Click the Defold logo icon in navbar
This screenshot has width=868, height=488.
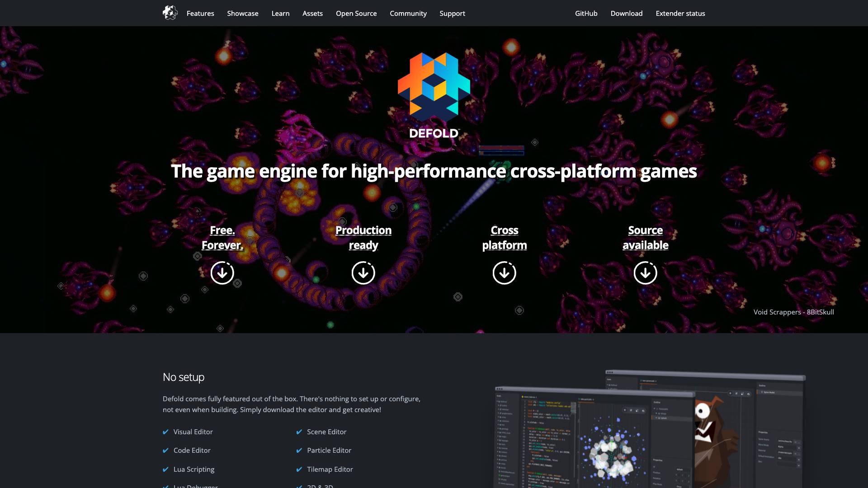coord(170,13)
